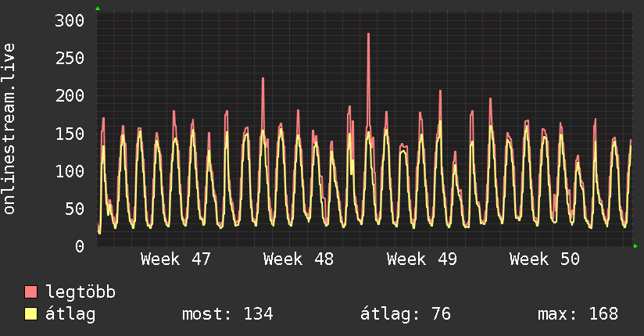Click the 150 label on y-axis

click(x=69, y=133)
